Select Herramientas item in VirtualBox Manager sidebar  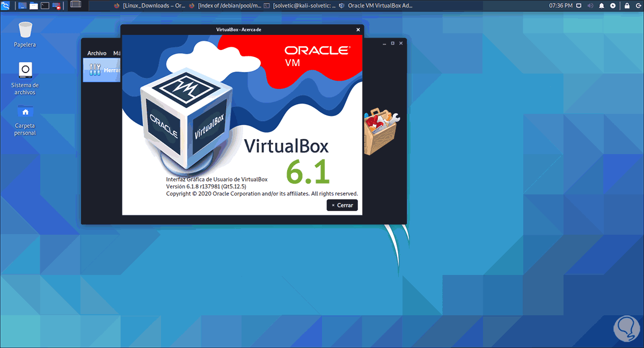point(102,70)
